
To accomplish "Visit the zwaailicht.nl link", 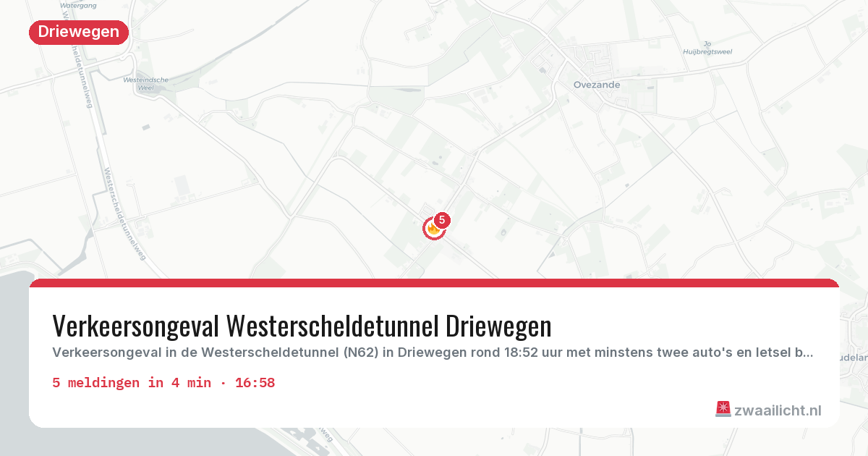I will click(x=778, y=410).
